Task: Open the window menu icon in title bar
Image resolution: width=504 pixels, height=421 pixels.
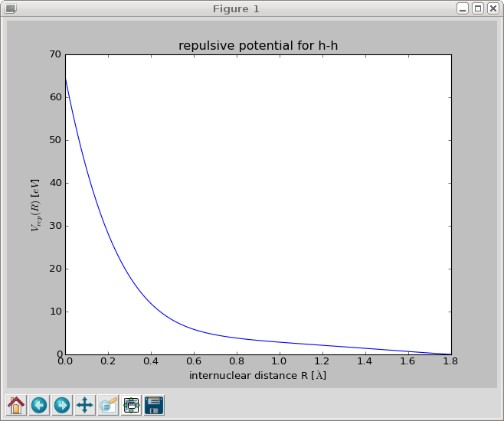Action: 11,8
